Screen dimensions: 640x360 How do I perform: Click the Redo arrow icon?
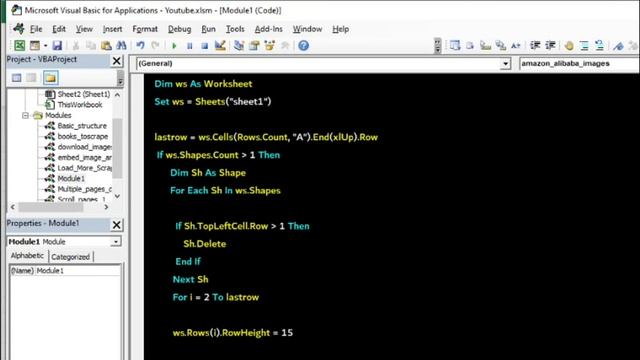click(155, 45)
